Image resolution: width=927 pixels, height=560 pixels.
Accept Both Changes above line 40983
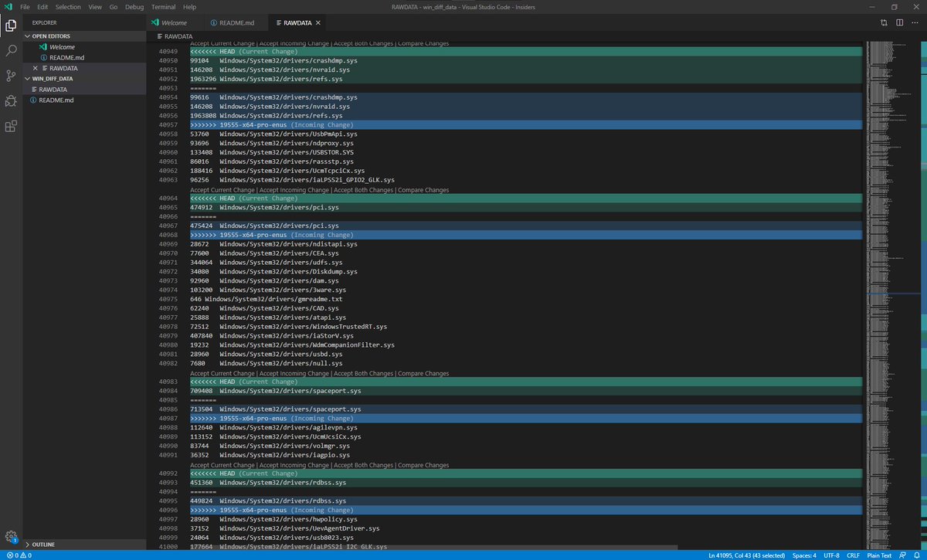pos(364,374)
